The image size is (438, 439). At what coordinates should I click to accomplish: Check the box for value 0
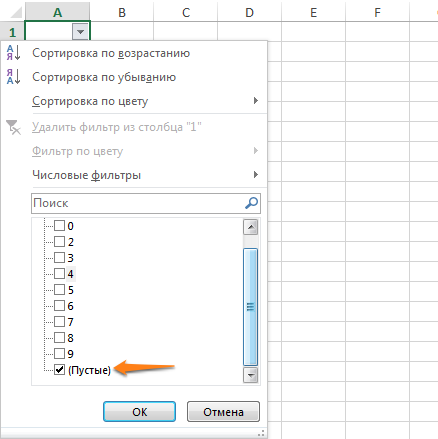(59, 226)
